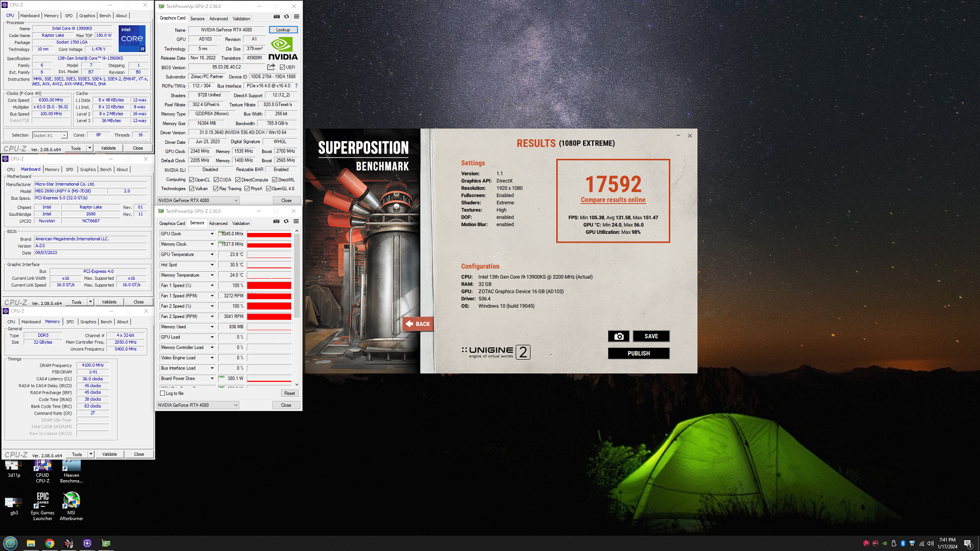Open the Start menu shell button
980x551 pixels.
[x=10, y=543]
